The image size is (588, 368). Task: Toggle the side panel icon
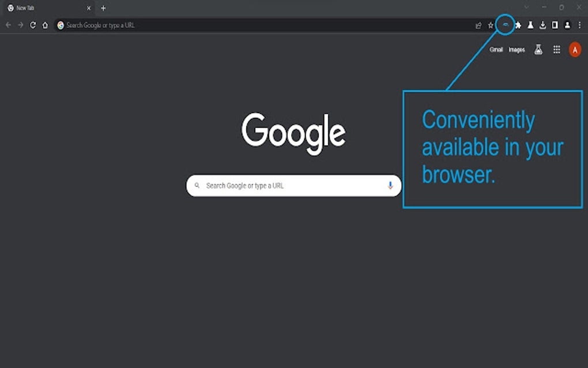point(555,25)
